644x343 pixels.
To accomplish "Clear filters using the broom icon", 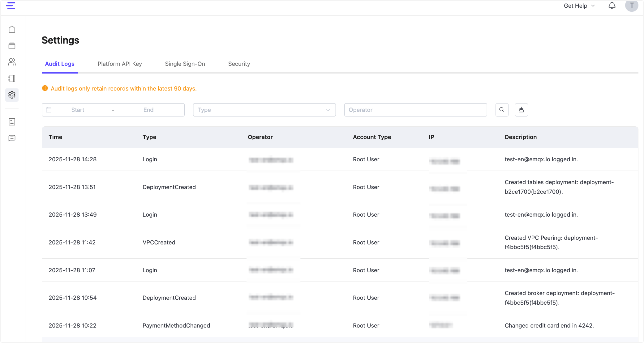I will [x=522, y=110].
